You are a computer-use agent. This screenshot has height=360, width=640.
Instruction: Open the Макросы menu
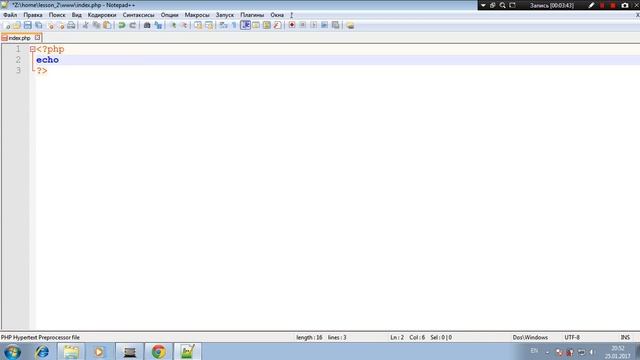pos(197,15)
